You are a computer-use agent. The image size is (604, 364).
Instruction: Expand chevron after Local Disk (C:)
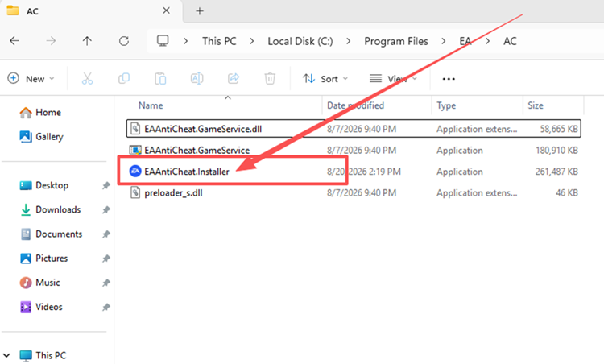click(349, 41)
